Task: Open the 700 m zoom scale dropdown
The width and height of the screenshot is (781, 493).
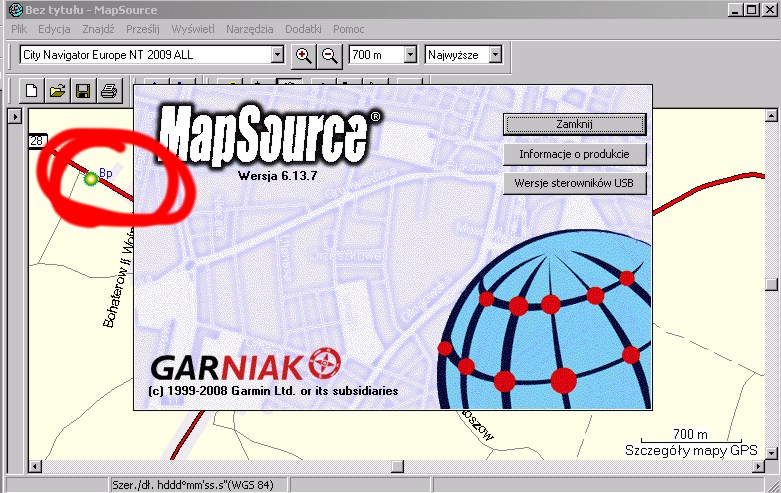Action: [x=410, y=54]
